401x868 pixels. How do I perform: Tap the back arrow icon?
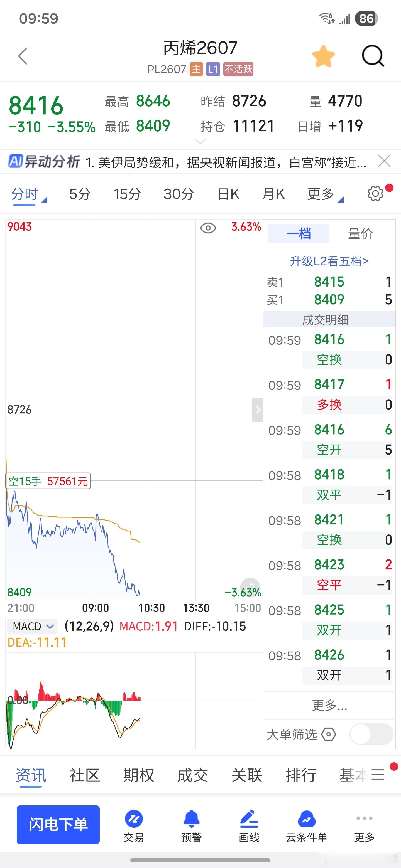tap(23, 56)
